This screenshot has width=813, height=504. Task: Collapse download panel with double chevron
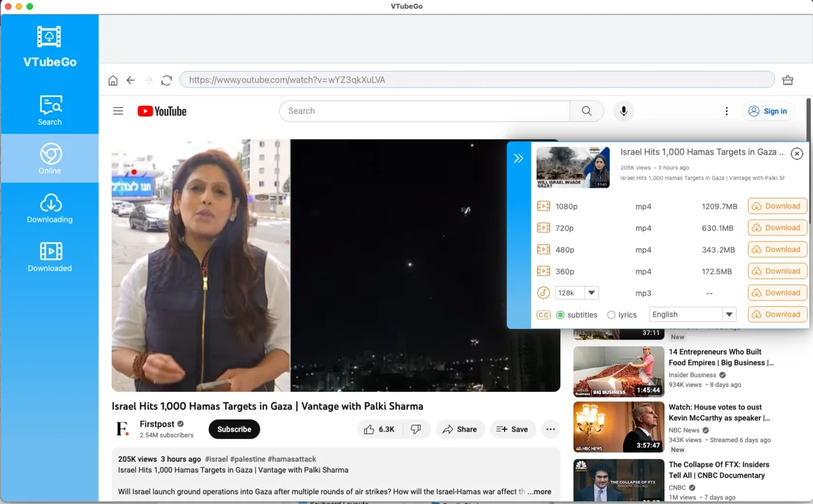519,158
